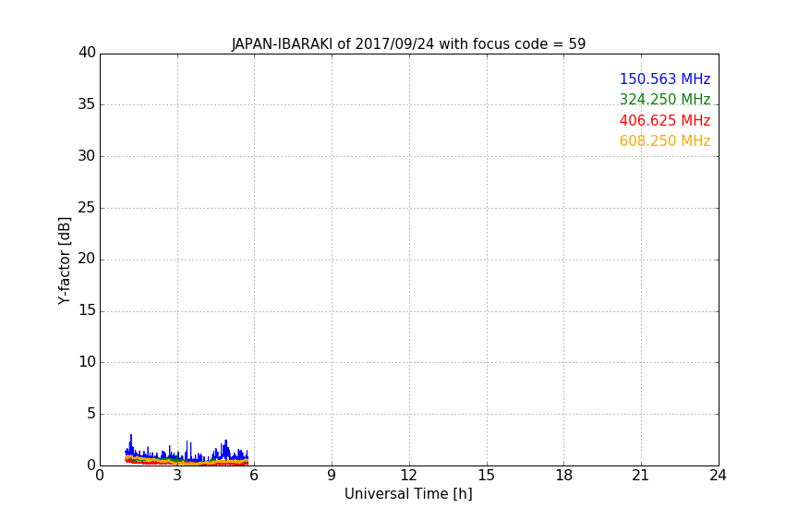Click the x-axis tick label 15
This screenshot has width=798, height=532.
486,476
